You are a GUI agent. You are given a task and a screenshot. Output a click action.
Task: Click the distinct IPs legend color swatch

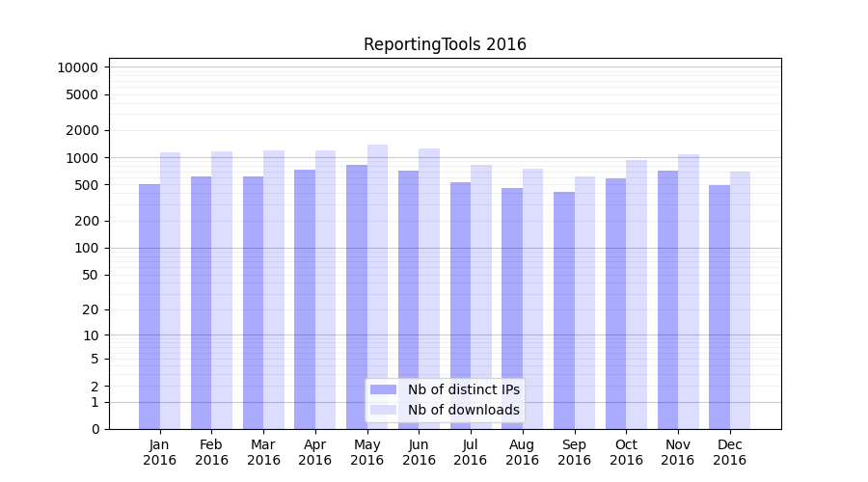[383, 389]
